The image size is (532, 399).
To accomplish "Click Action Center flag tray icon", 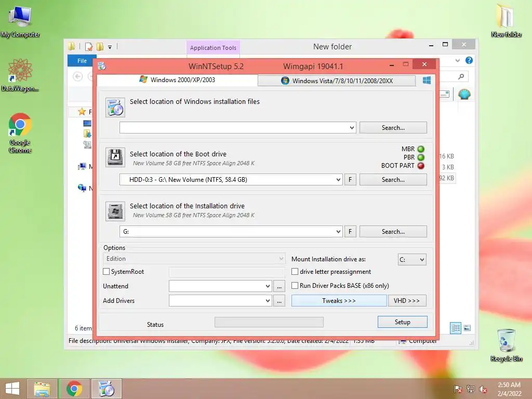I will tap(458, 389).
